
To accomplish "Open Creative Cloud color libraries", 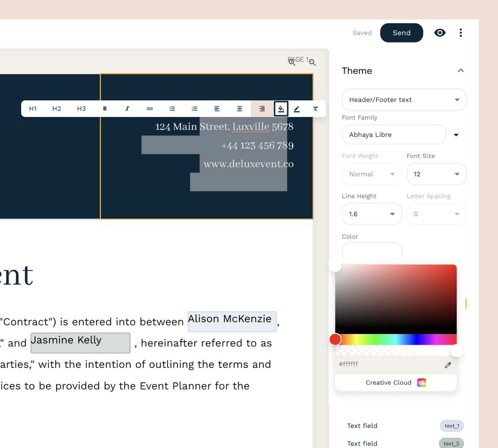I will pyautogui.click(x=395, y=382).
